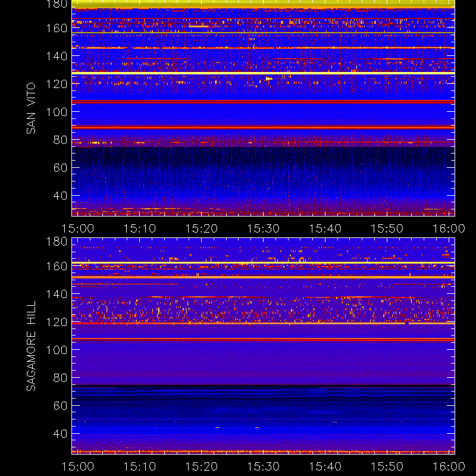The image size is (476, 476).
Task: Click the 120 frequency label on San Vito axis
Action: click(x=57, y=84)
